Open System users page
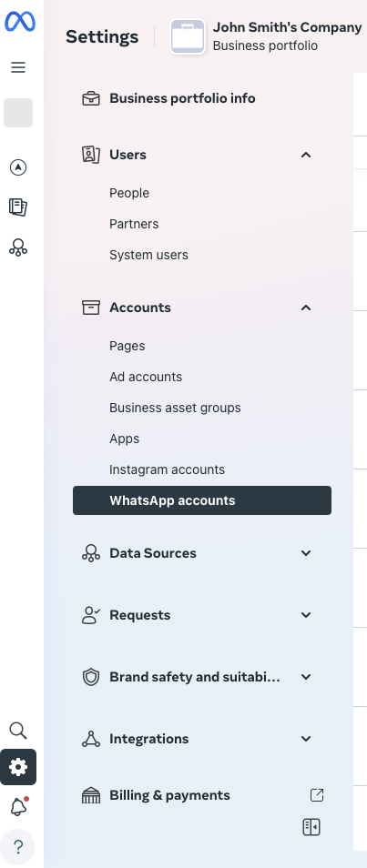367x868 pixels. coord(148,255)
